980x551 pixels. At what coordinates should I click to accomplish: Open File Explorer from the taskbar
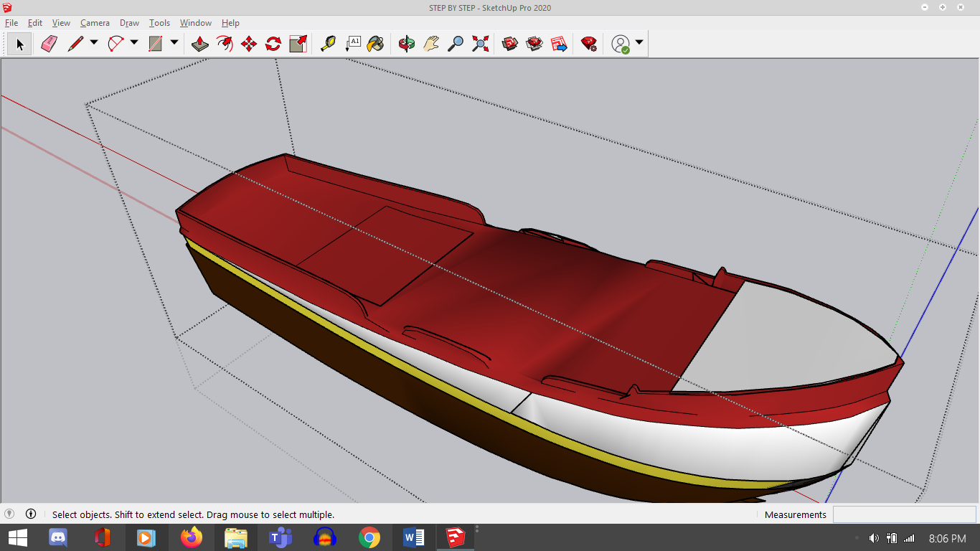[x=236, y=537]
